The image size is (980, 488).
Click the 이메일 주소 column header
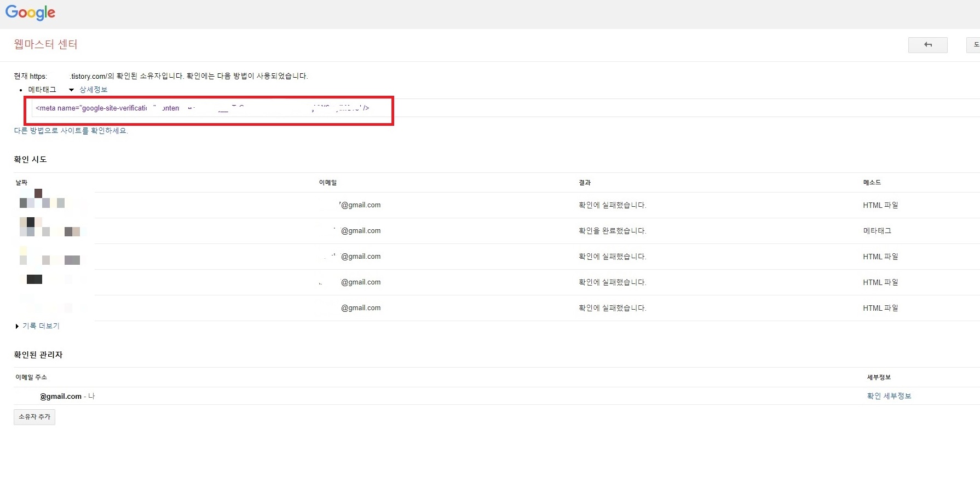(31, 377)
